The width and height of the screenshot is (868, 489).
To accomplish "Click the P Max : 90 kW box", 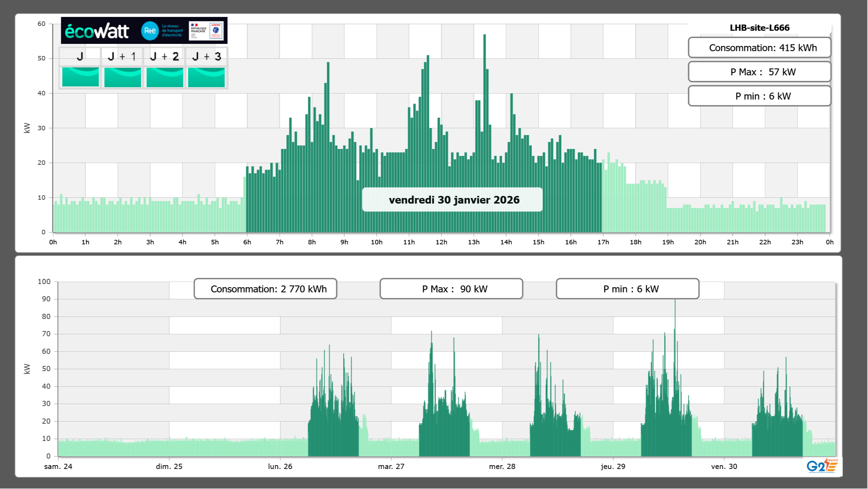I will pos(451,289).
